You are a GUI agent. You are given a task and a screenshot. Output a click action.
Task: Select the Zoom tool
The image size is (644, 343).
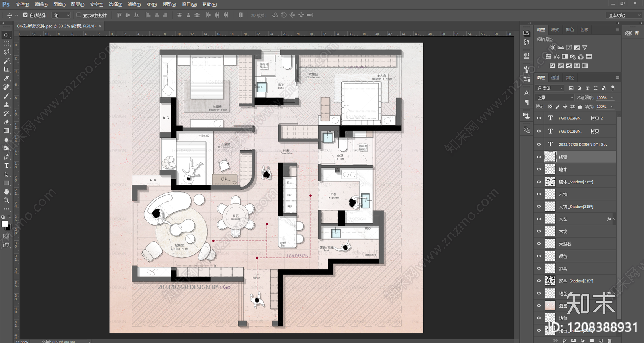coord(6,200)
